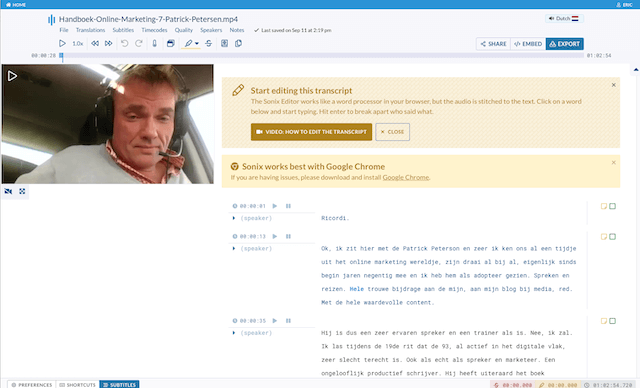Expand speaker options for the Ricordi segment
This screenshot has height=388, width=640.
234,218
